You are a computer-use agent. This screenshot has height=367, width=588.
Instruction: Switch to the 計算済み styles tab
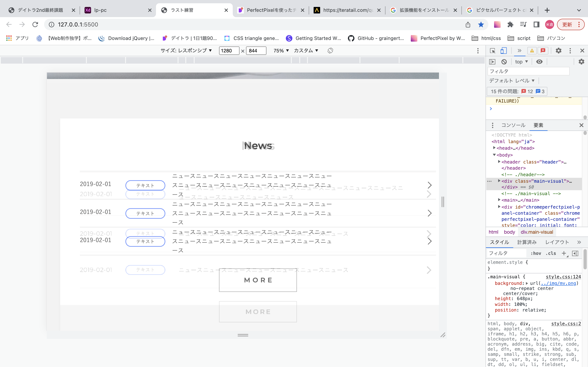527,242
